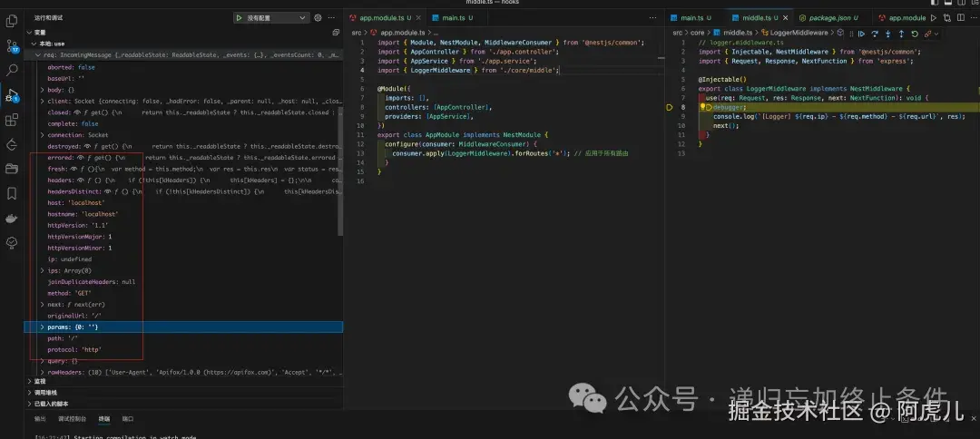Expand the body: {} variable

point(43,90)
